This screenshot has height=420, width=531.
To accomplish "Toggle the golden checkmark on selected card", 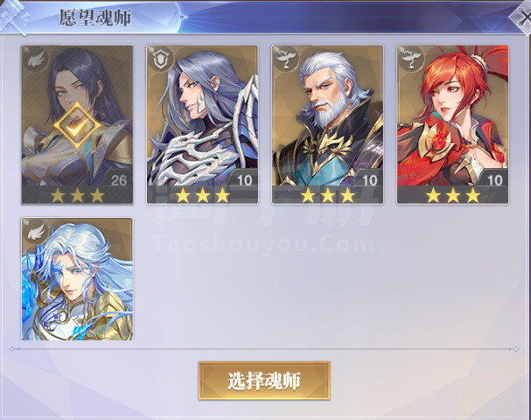I will (77, 126).
